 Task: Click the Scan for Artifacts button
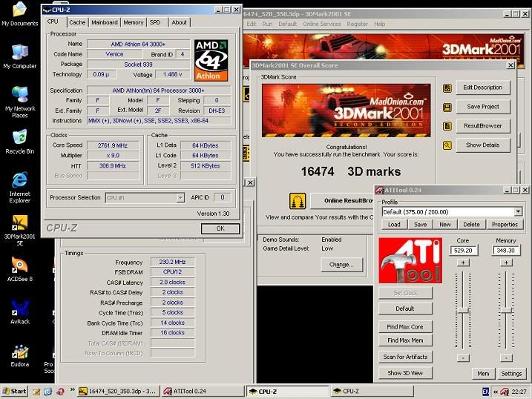[406, 357]
